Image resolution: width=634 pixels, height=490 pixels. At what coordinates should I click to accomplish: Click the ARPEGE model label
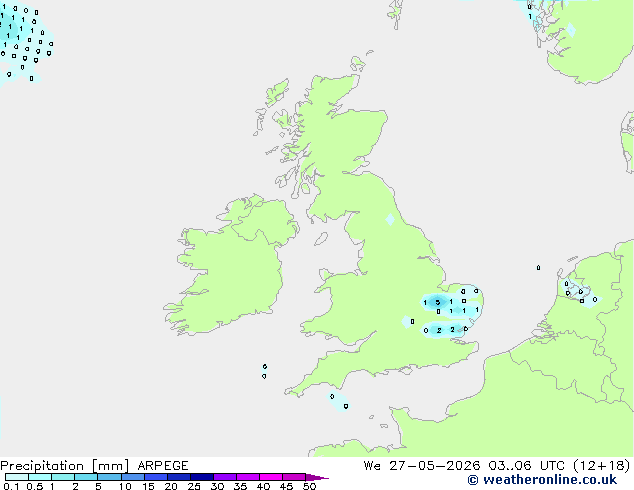(163, 466)
